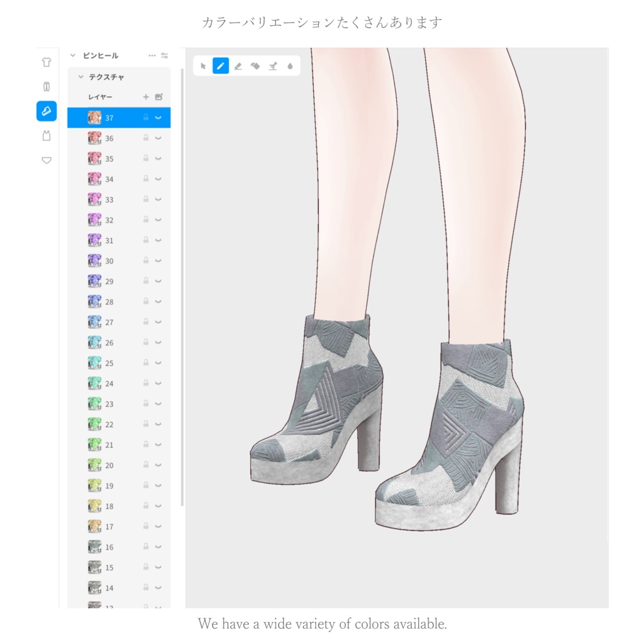
Task: Open the paint fill tool
Action: (255, 65)
